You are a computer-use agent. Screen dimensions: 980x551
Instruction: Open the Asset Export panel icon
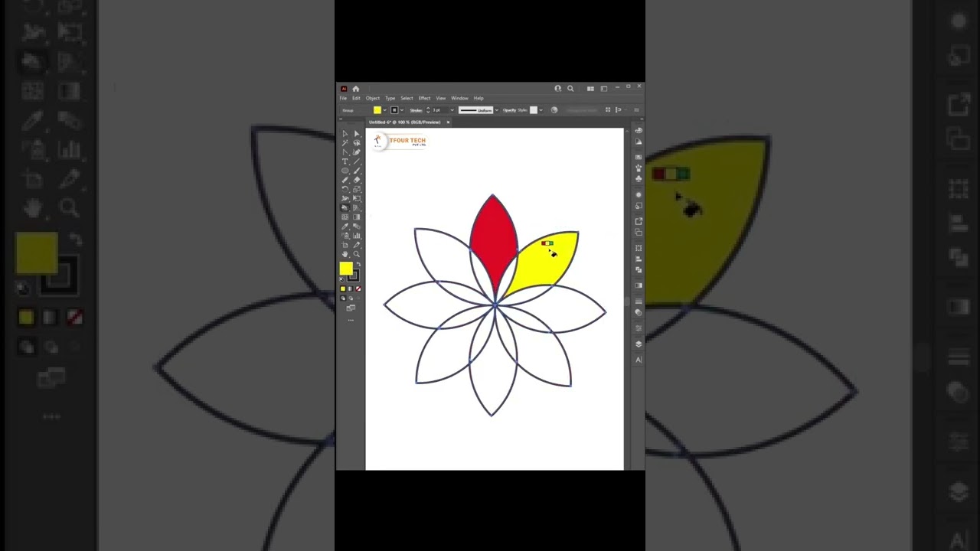[x=639, y=221]
